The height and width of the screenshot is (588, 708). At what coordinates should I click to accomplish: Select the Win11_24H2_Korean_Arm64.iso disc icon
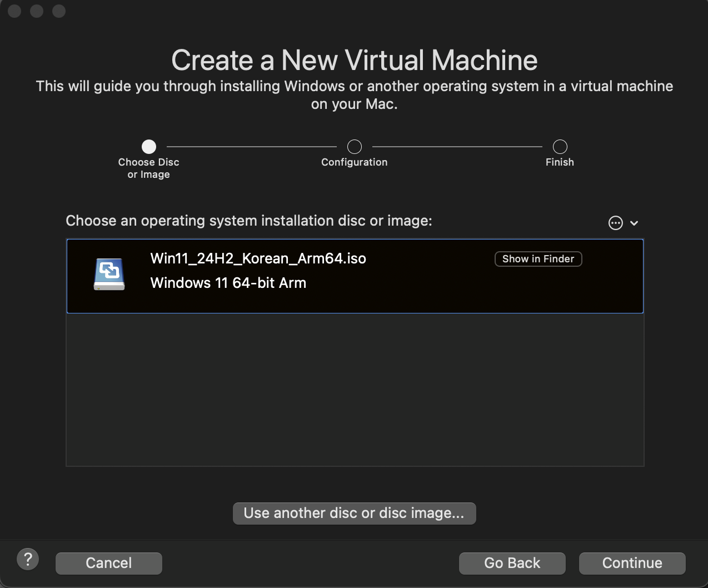(109, 274)
